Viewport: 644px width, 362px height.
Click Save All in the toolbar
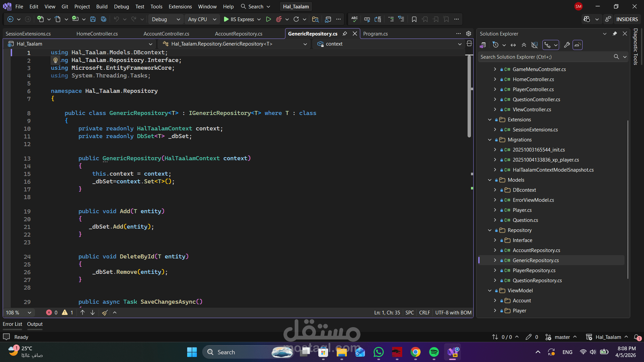(104, 19)
